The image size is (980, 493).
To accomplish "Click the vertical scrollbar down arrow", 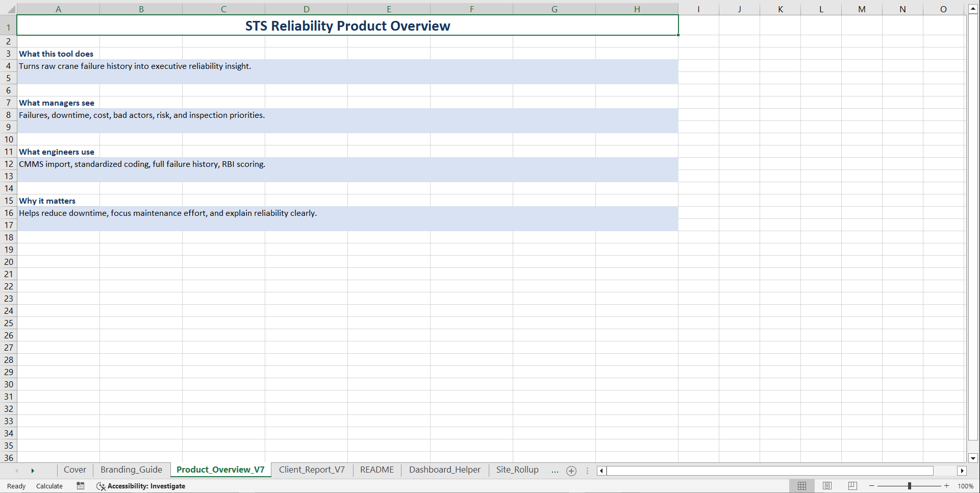I will point(973,458).
